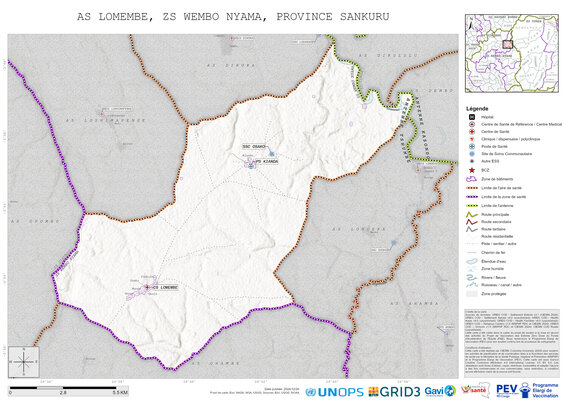The width and height of the screenshot is (566, 400).
Task: Click the credits text block below the legend
Action: [511, 342]
